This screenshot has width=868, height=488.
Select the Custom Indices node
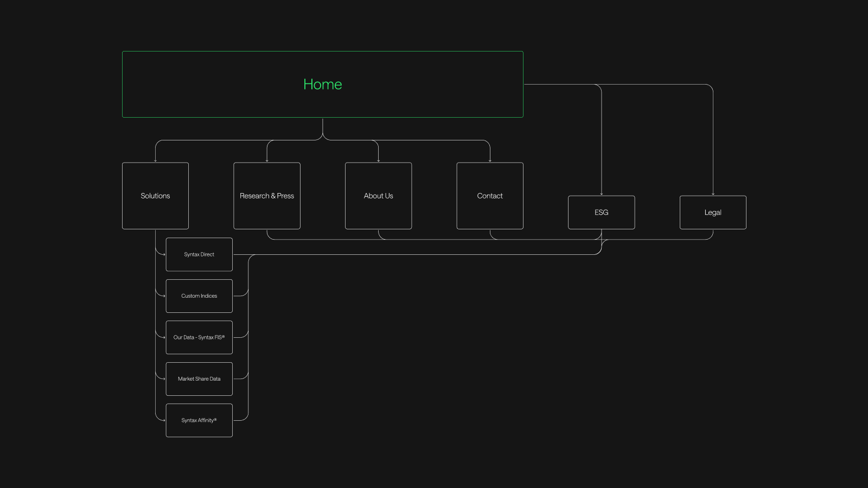tap(199, 296)
